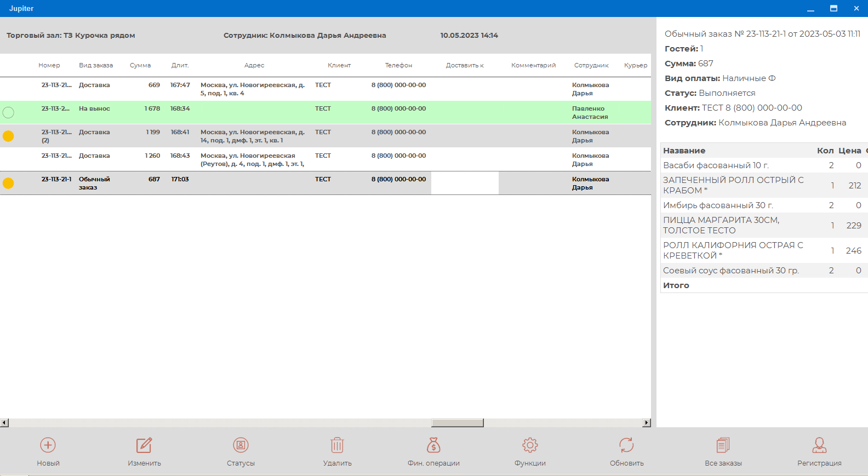Select delivery order with sum 1 260
868x476 pixels.
tap(325, 159)
